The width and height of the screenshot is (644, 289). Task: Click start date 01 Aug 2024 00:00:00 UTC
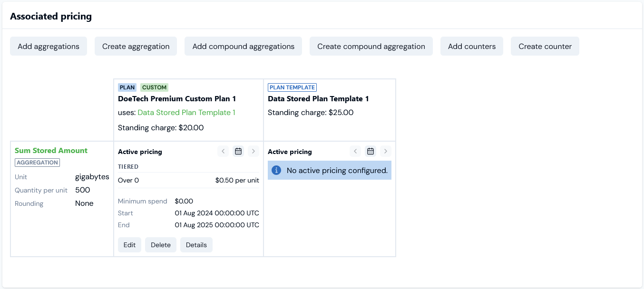(217, 213)
